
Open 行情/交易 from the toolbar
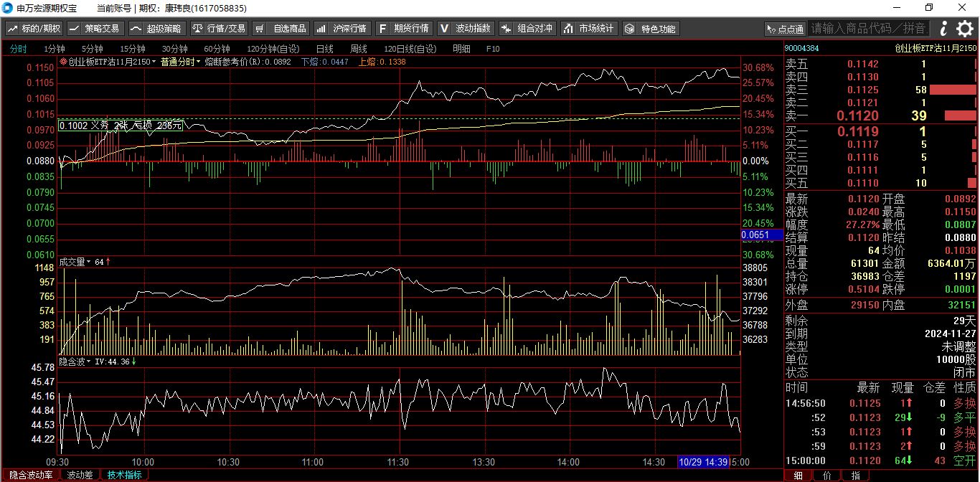pyautogui.click(x=219, y=29)
